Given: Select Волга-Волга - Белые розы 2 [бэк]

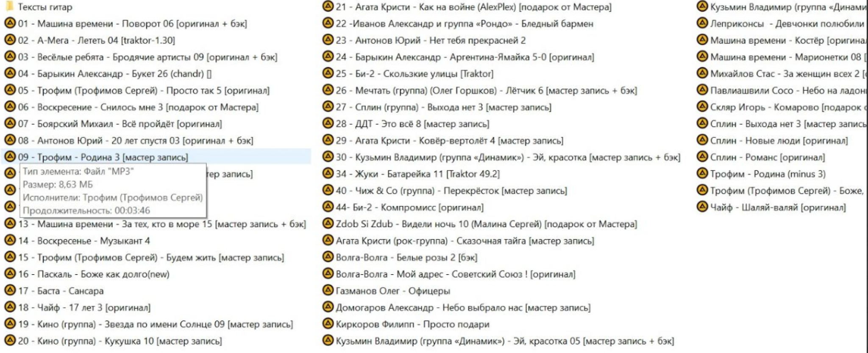Looking at the screenshot, I should point(406,257).
